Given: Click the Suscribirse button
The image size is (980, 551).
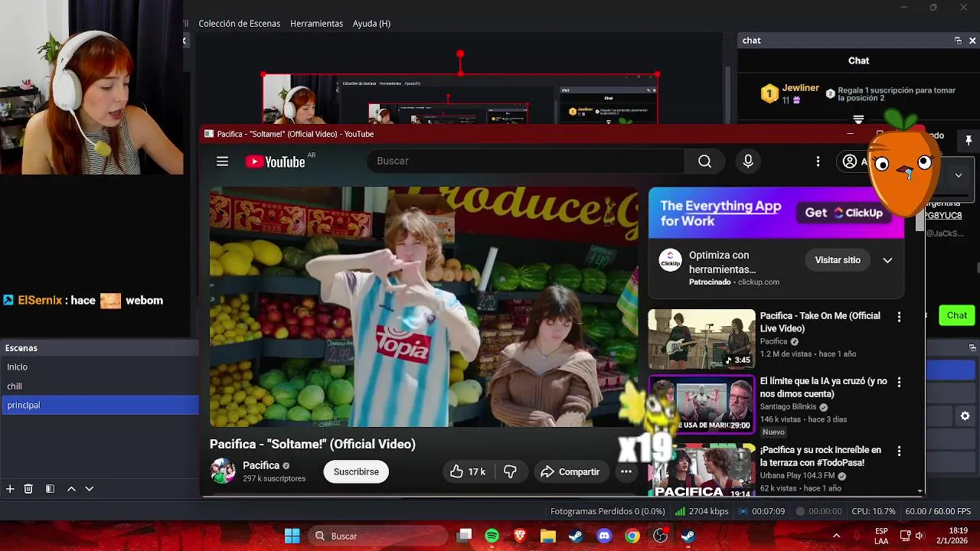Looking at the screenshot, I should tap(356, 472).
